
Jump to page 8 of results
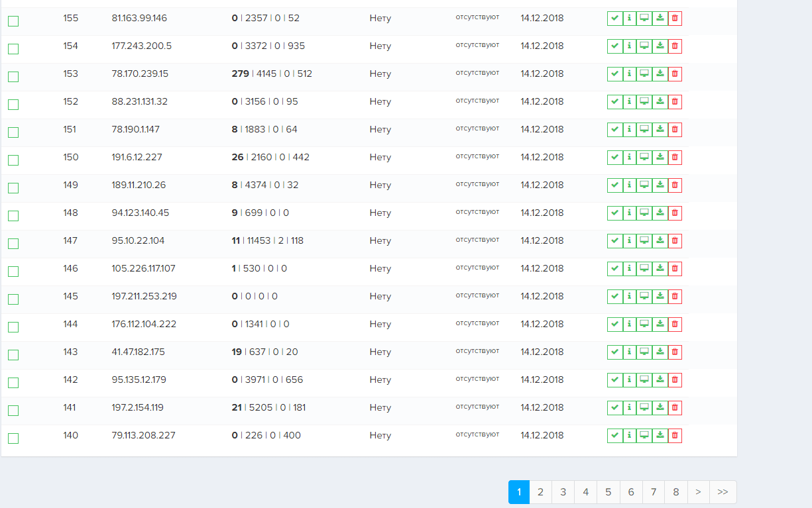click(676, 492)
